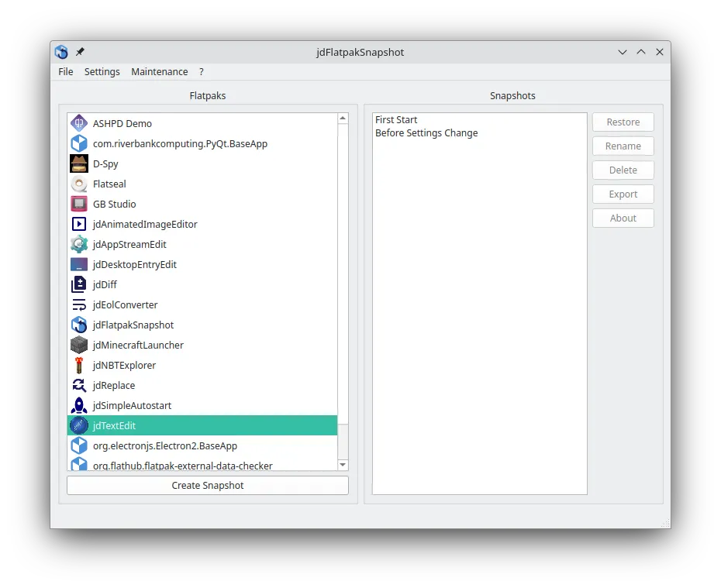The height and width of the screenshot is (588, 721).
Task: Click the Flatpaks list scroll-down arrow
Action: coord(343,465)
